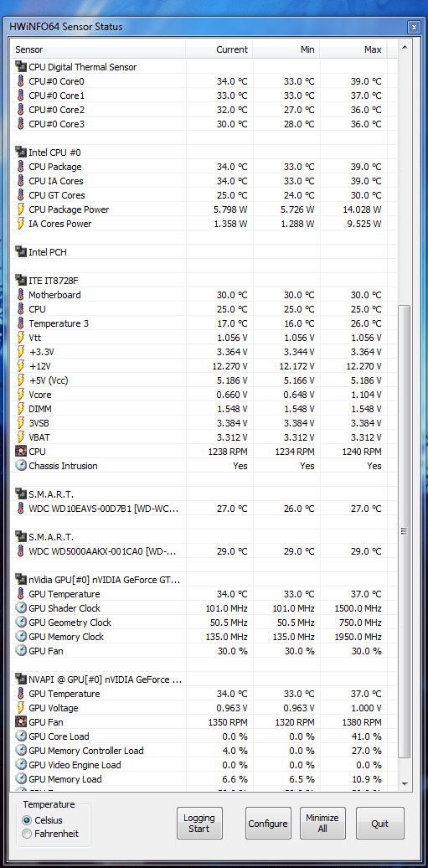Click the Min column header
Image resolution: width=428 pixels, height=868 pixels.
point(286,49)
